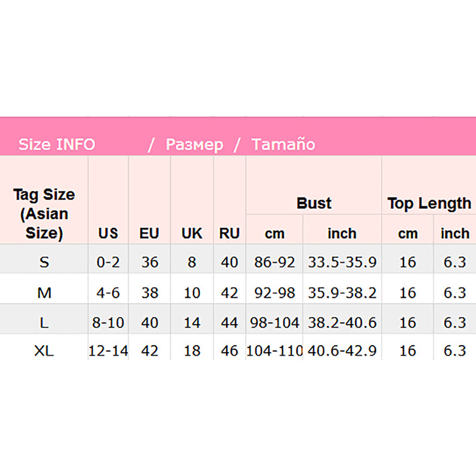Select the size "L" row label
This screenshot has height=476, width=476.
pos(44,322)
